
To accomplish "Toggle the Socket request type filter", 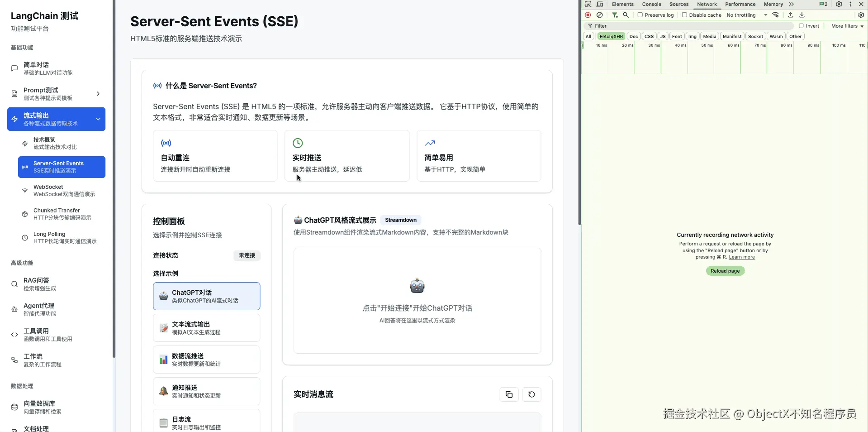I will coord(755,36).
